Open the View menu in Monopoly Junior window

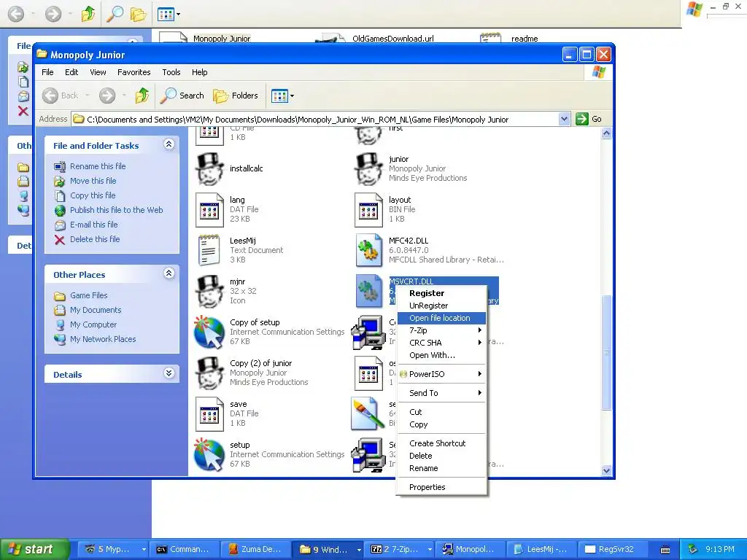click(98, 72)
